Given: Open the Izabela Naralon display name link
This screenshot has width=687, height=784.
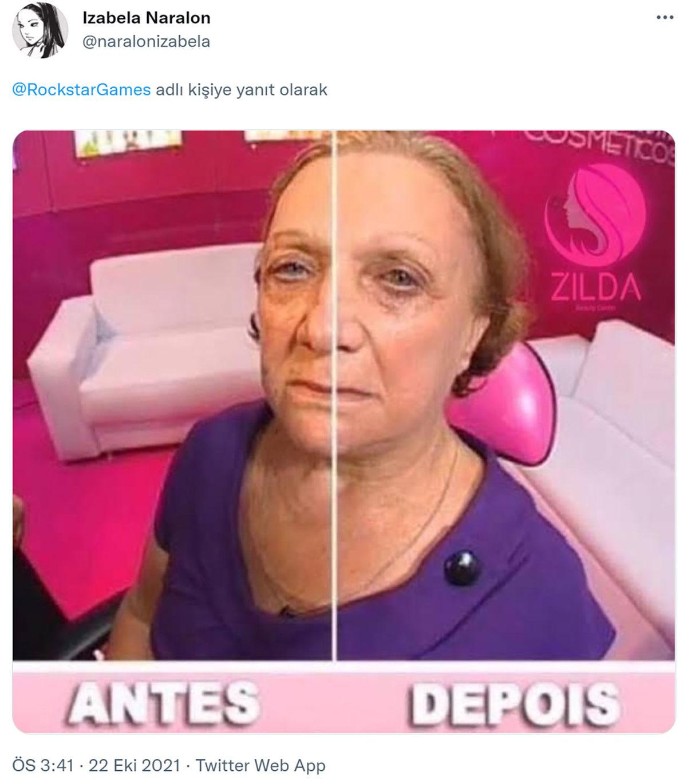Looking at the screenshot, I should 147,18.
